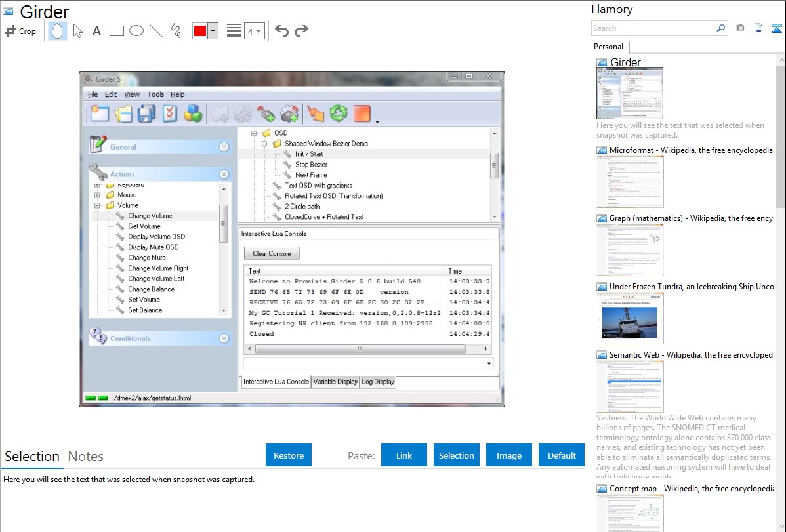The image size is (786, 532).
Task: Click the Paste Selection button
Action: 456,455
